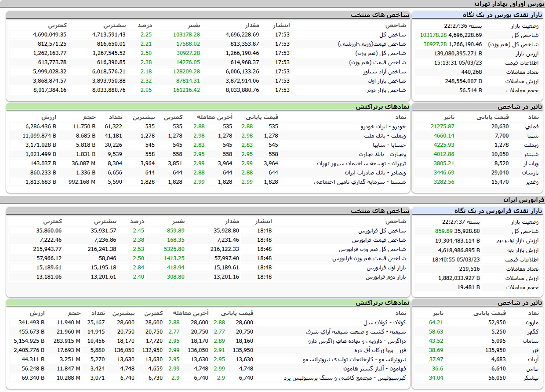The width and height of the screenshot is (545, 392).
Task: Open "دزاگرس - دارويي و نهاده هاي زاگرس دارو"
Action: [357, 341]
